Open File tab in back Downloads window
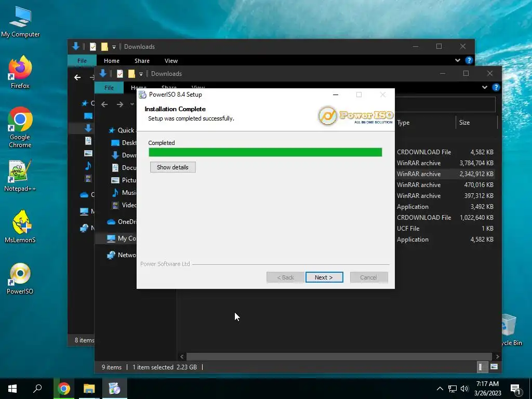 tap(82, 60)
